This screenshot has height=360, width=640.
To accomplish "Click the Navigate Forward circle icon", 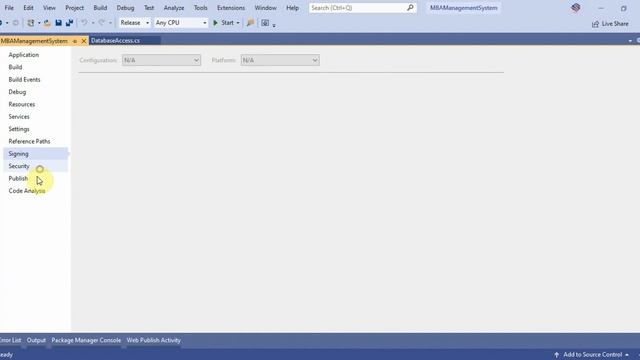I will click(x=16, y=23).
